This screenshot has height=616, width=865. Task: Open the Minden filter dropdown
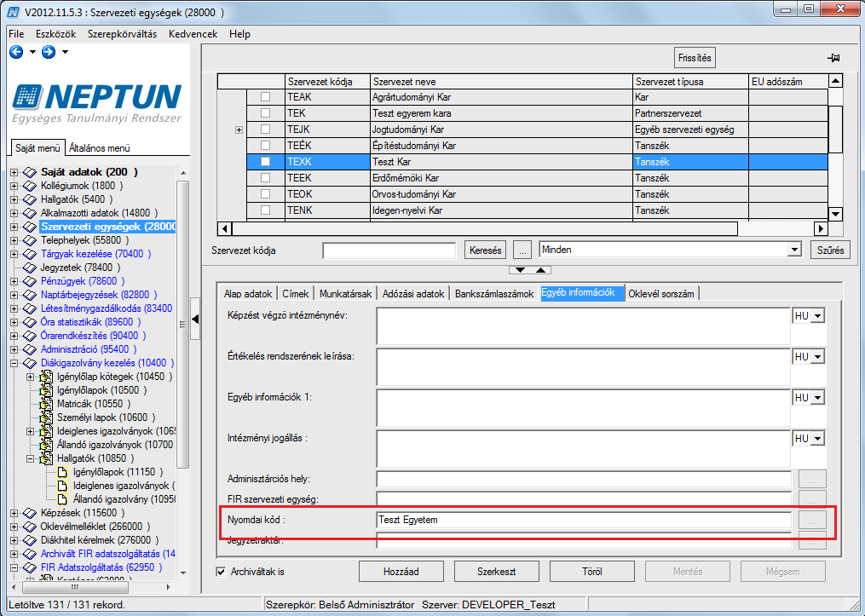(793, 250)
